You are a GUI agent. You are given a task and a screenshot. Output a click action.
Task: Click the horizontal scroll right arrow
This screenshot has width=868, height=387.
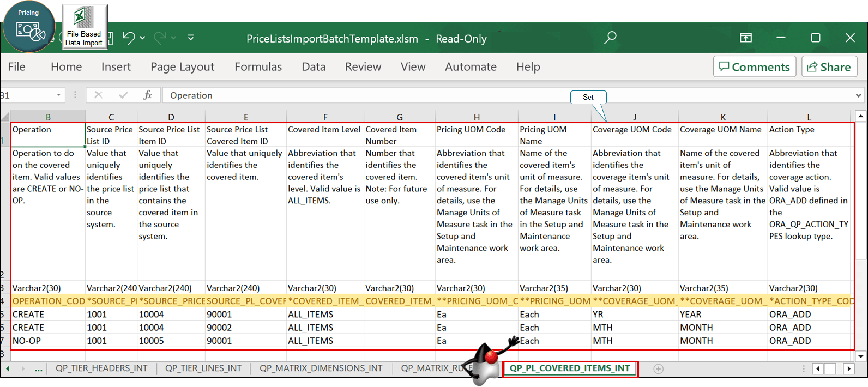(x=849, y=369)
